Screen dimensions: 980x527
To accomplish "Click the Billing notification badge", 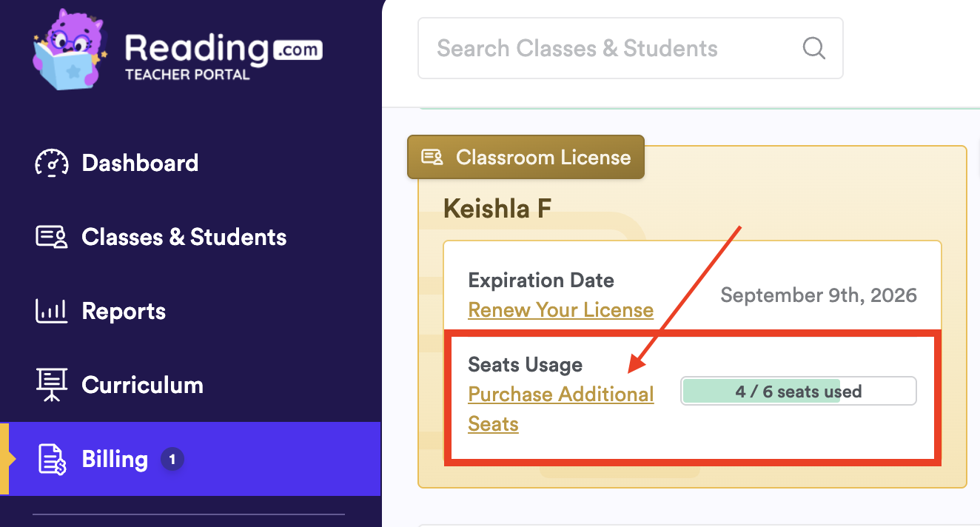I will [x=172, y=460].
